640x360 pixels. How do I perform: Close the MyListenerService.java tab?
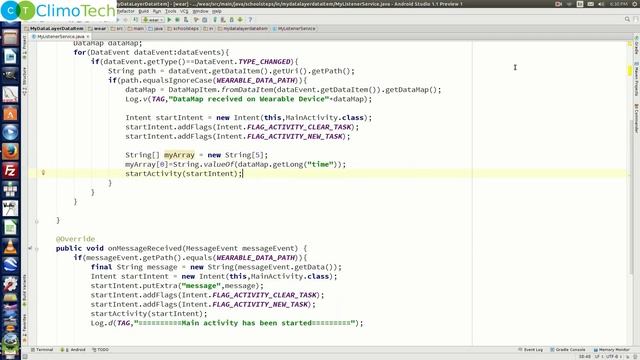88,37
